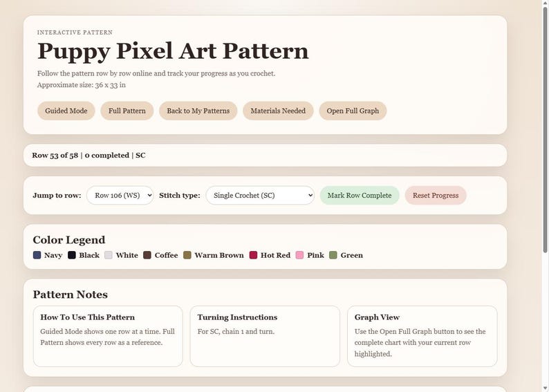549x392 pixels.
Task: Click the Black color swatch
Action: 72,255
